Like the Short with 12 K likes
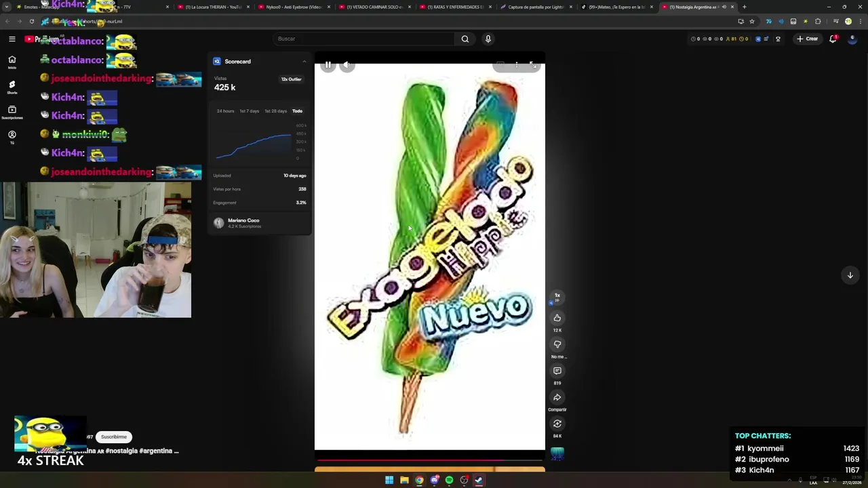 tap(557, 318)
